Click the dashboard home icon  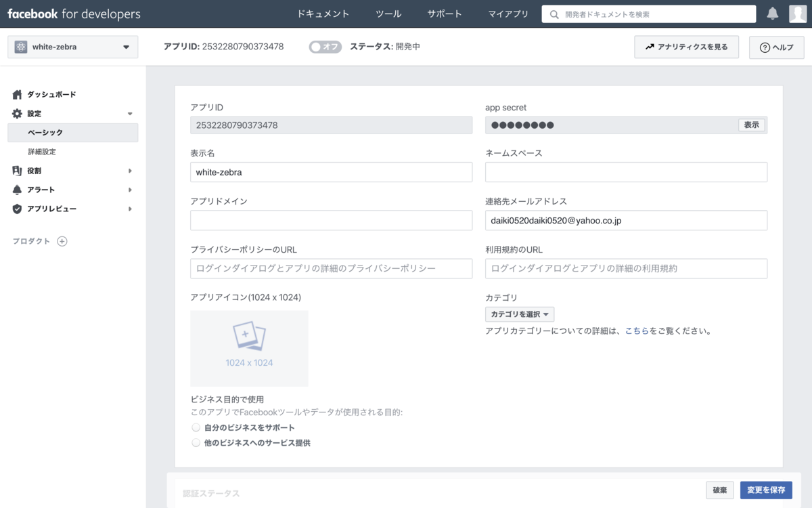coord(18,95)
